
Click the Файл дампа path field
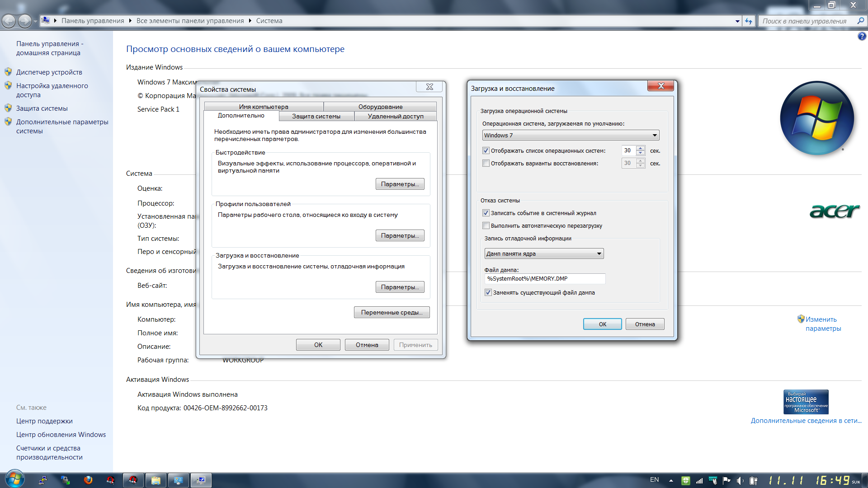545,279
